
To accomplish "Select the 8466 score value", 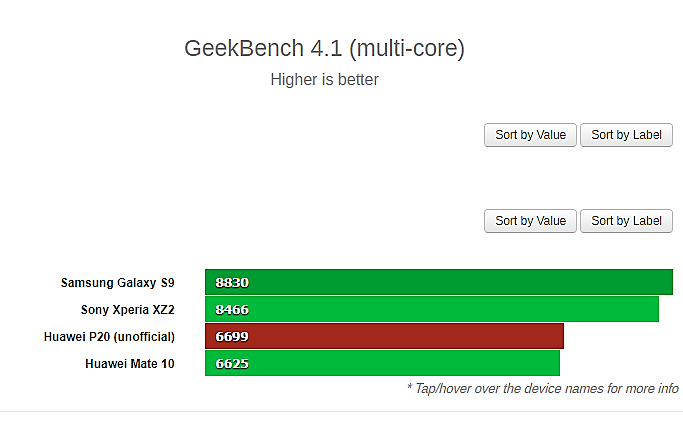I will [232, 310].
